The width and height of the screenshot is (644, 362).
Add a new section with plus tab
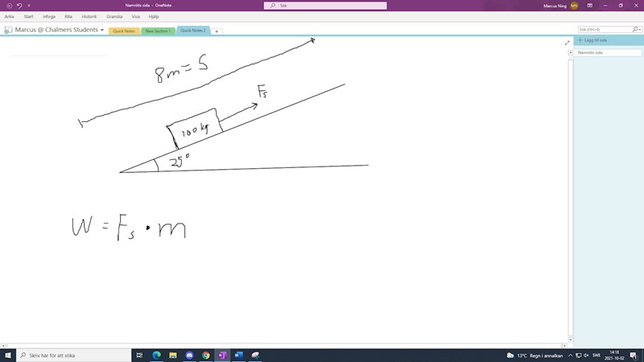click(217, 31)
